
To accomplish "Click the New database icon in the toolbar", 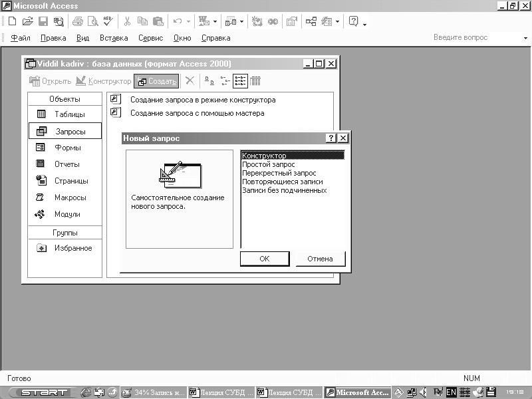I will click(12, 21).
